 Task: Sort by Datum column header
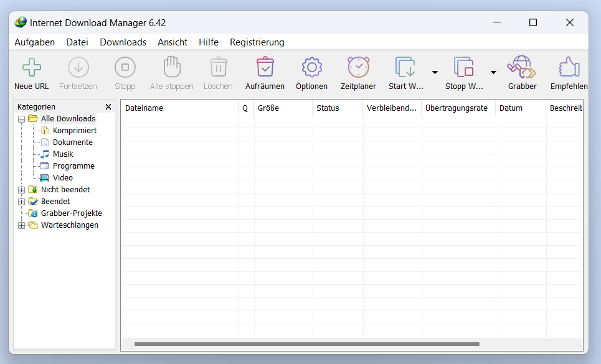521,108
